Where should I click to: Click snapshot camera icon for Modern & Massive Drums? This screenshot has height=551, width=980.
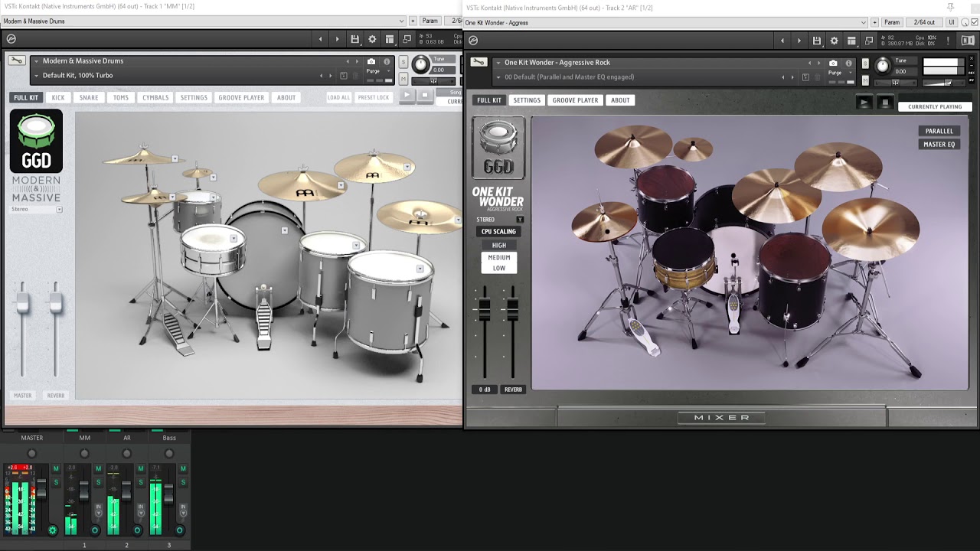click(371, 61)
